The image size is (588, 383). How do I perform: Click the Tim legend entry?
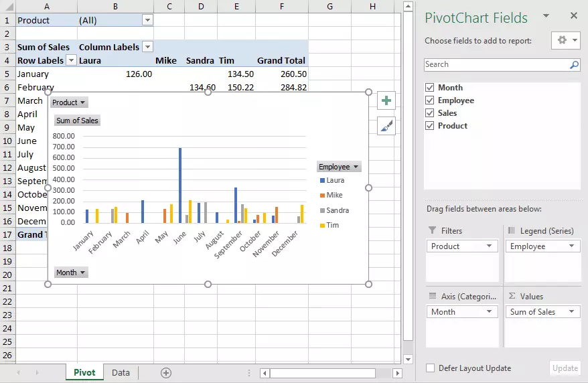tap(329, 225)
